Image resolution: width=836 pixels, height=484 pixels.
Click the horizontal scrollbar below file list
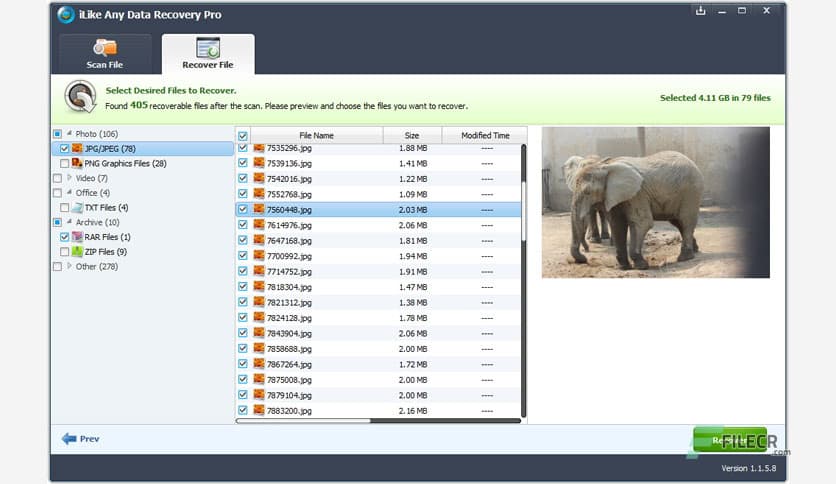pos(378,421)
